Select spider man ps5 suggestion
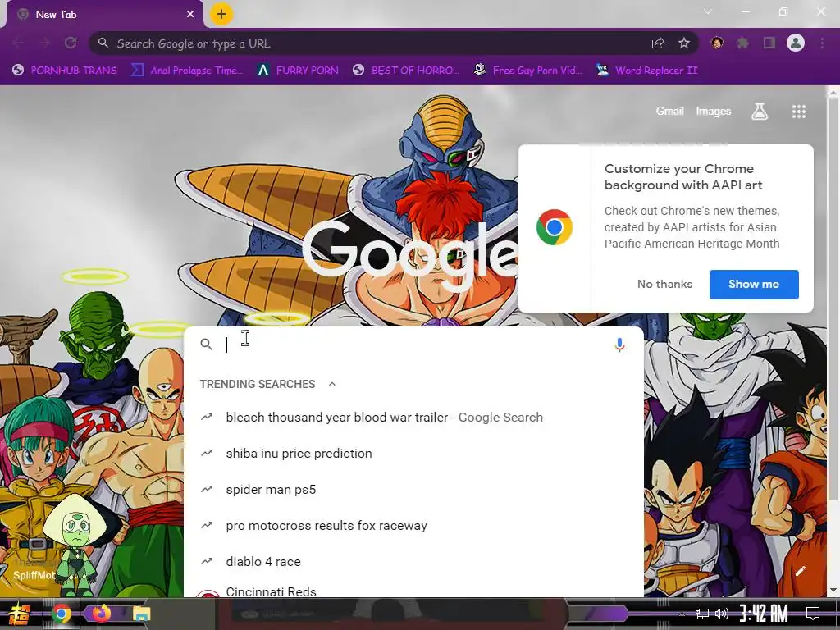Image resolution: width=840 pixels, height=630 pixels. coord(413,489)
